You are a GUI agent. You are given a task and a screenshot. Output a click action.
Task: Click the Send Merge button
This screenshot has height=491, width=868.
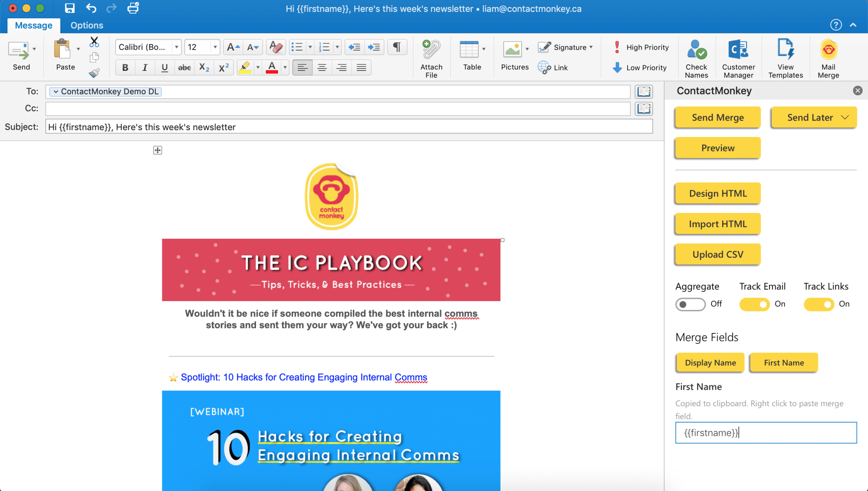tap(718, 117)
